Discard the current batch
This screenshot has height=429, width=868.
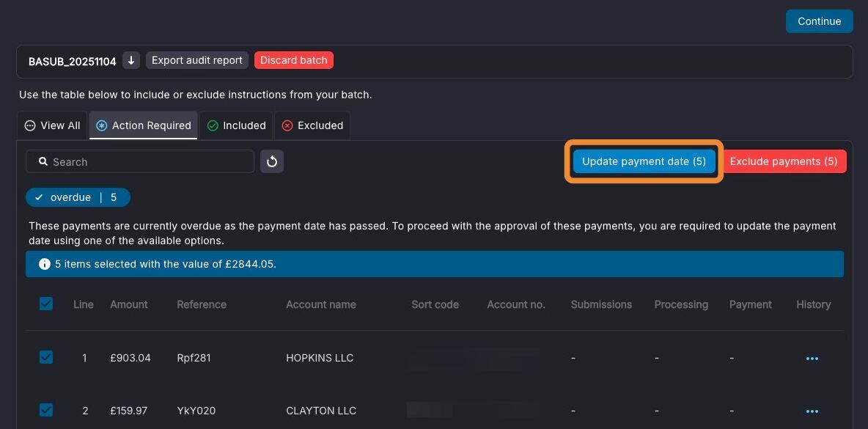click(294, 60)
